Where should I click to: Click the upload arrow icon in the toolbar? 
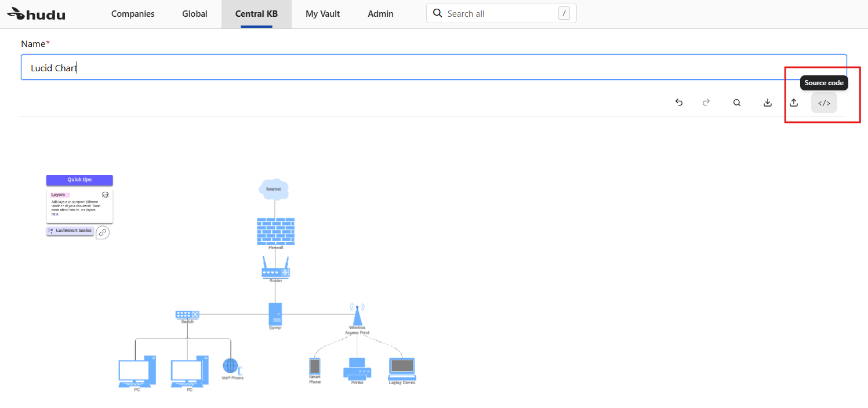(794, 103)
